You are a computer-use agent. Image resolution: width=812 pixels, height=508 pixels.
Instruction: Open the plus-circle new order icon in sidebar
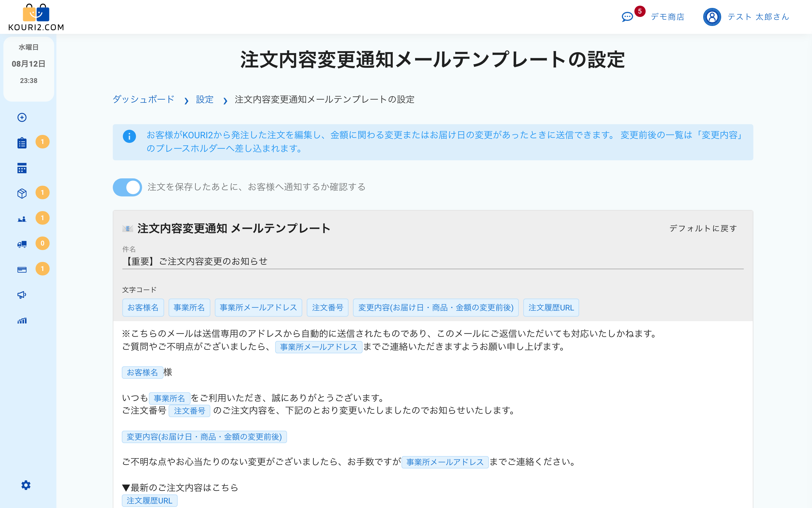coord(22,117)
